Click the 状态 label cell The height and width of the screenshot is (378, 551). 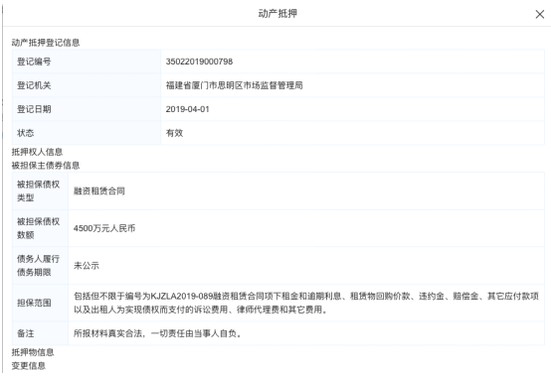click(x=86, y=133)
